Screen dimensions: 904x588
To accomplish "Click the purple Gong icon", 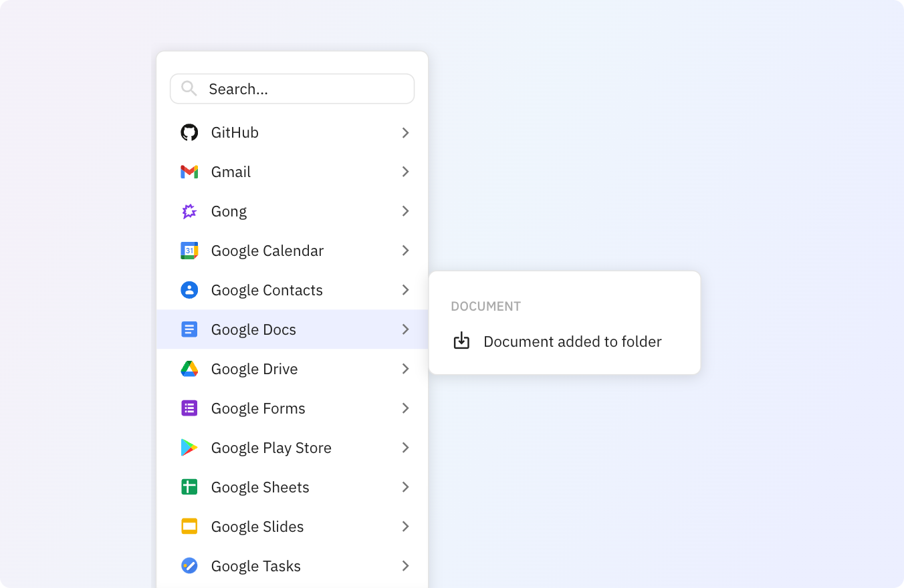I will point(189,211).
